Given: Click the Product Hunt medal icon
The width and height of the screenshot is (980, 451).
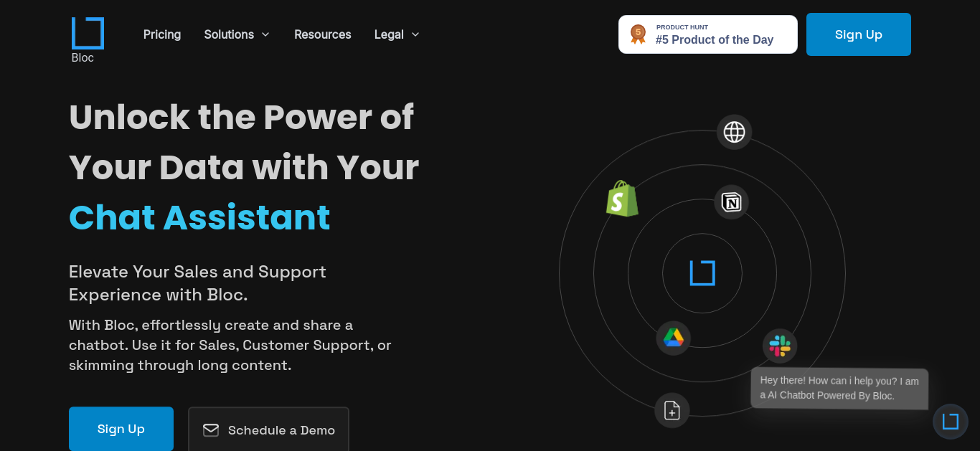Looking at the screenshot, I should (638, 34).
